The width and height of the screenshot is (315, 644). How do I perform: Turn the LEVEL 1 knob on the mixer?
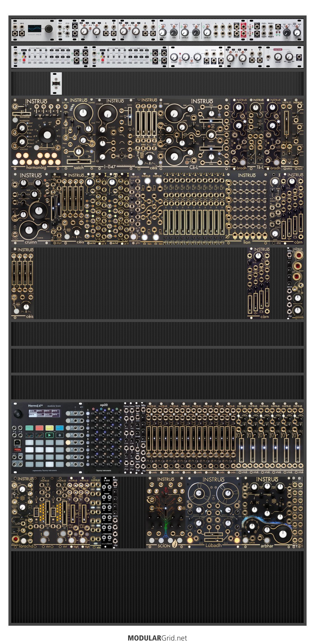(x=162, y=32)
